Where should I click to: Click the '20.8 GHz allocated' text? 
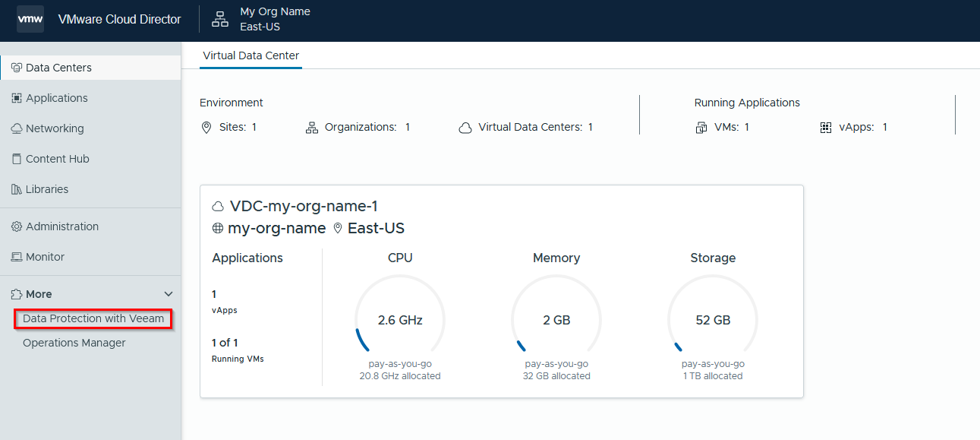(x=400, y=376)
